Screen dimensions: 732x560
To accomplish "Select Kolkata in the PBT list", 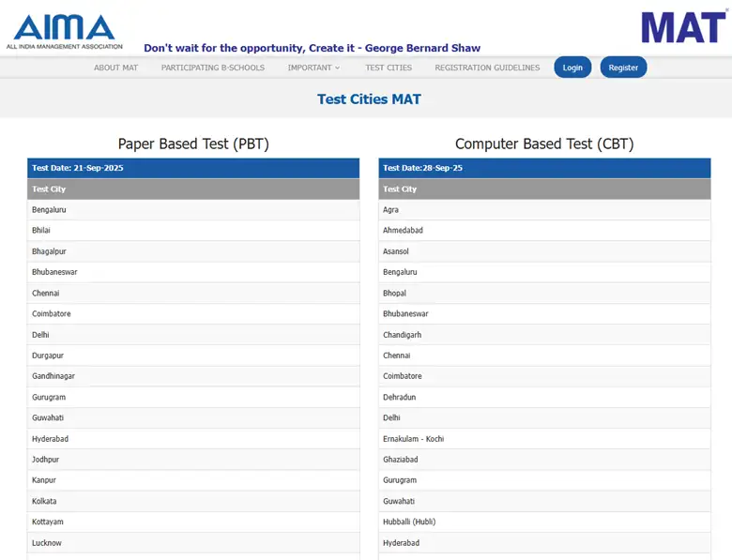I will [193, 501].
